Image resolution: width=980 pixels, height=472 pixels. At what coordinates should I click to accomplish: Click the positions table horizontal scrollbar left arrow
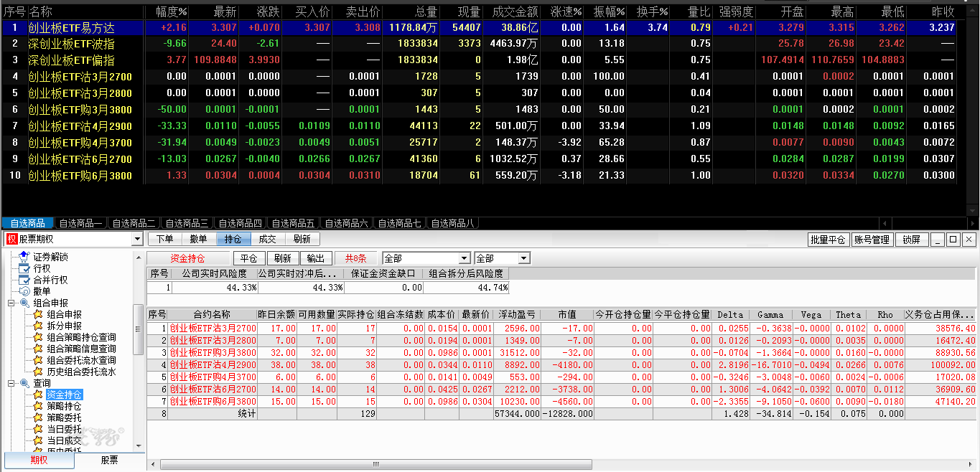(154, 465)
